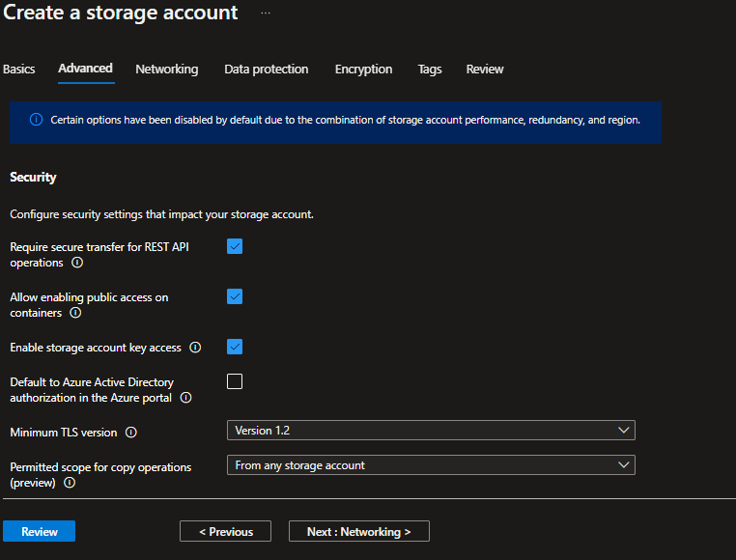
Task: Click info icon for permitted scope copy operations
Action: pyautogui.click(x=70, y=483)
